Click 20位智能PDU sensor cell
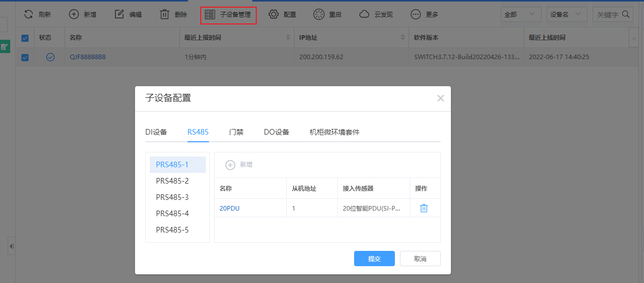The image size is (644, 283). click(373, 208)
